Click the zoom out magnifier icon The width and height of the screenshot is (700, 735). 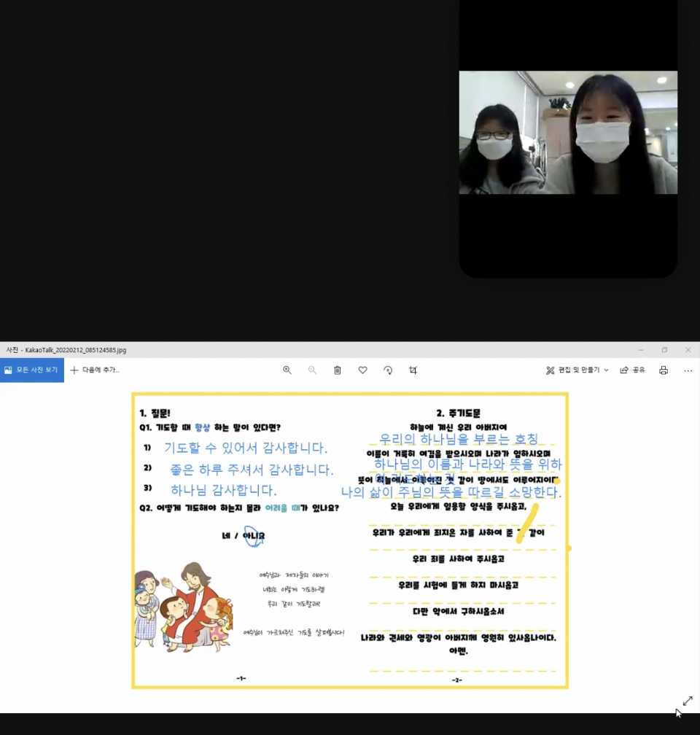[312, 370]
